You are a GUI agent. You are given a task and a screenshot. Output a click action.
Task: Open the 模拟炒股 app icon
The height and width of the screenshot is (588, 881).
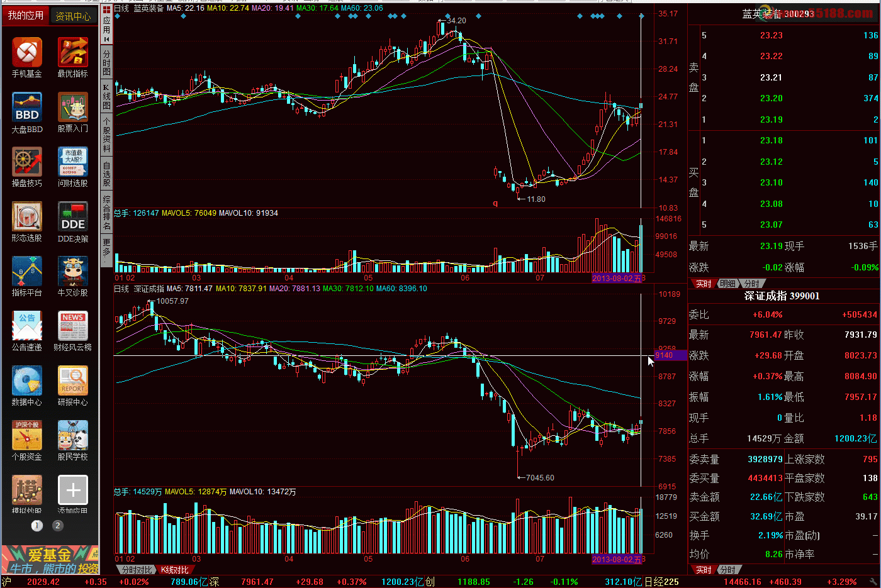[x=27, y=490]
